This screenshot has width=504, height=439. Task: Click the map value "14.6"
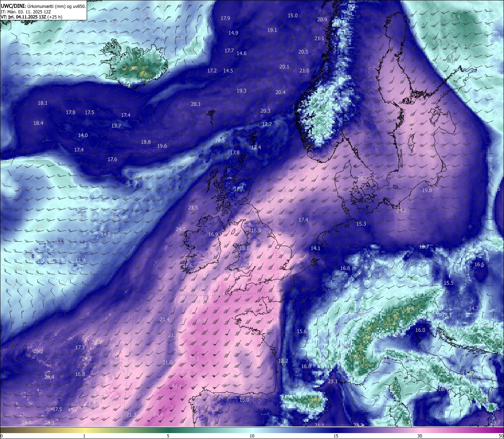241,54
